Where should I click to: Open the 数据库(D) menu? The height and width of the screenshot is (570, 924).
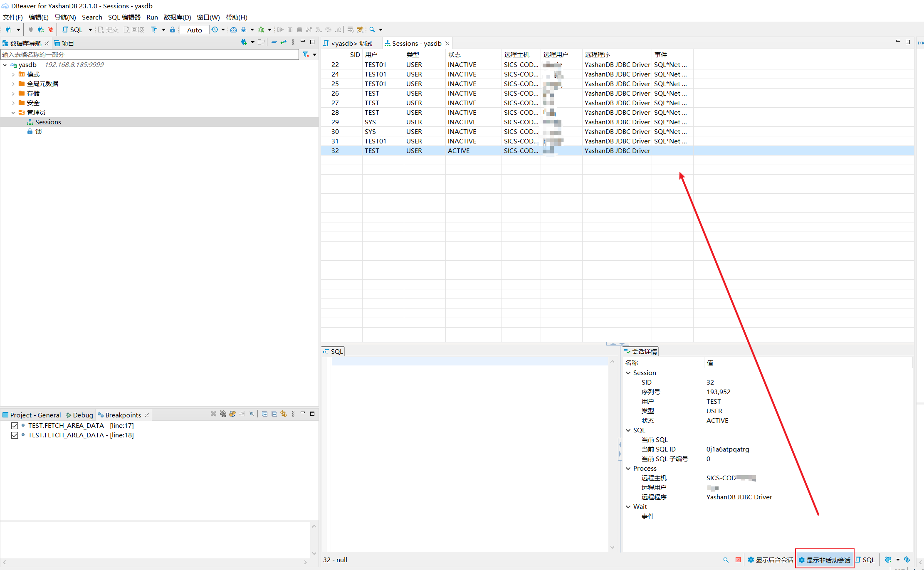coord(178,17)
